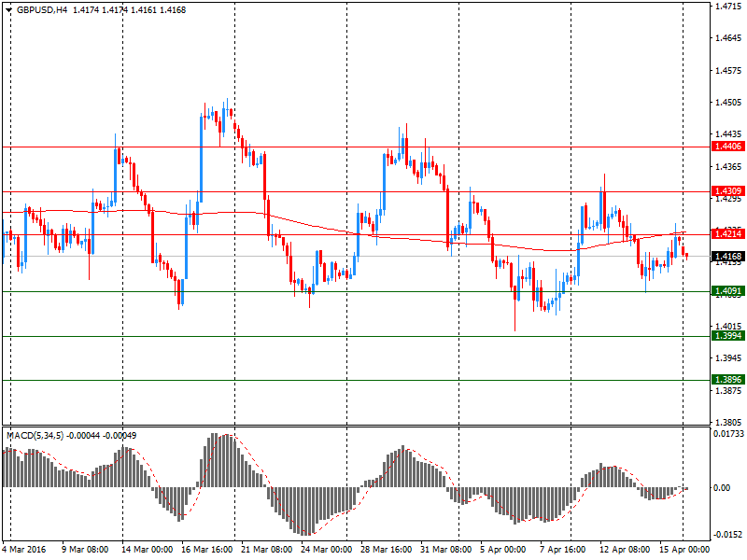Select the GBPUSD,H4 chart title text
Screen dimensions: 747x560
[42, 10]
